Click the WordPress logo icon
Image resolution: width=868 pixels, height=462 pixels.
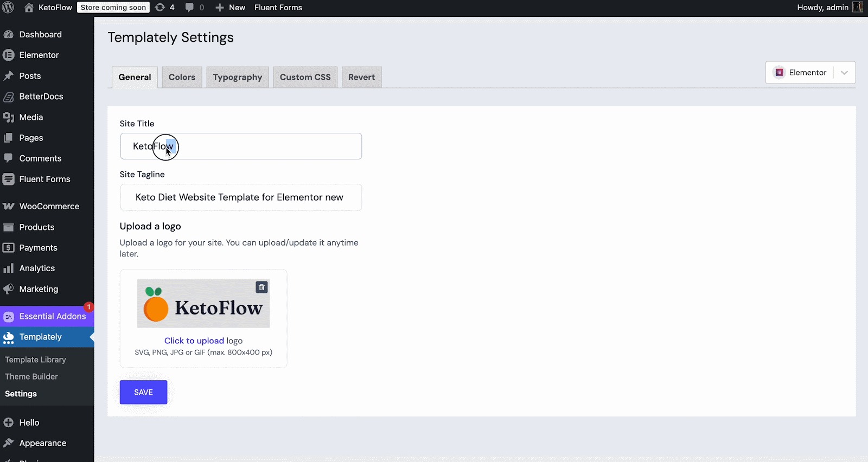point(8,8)
